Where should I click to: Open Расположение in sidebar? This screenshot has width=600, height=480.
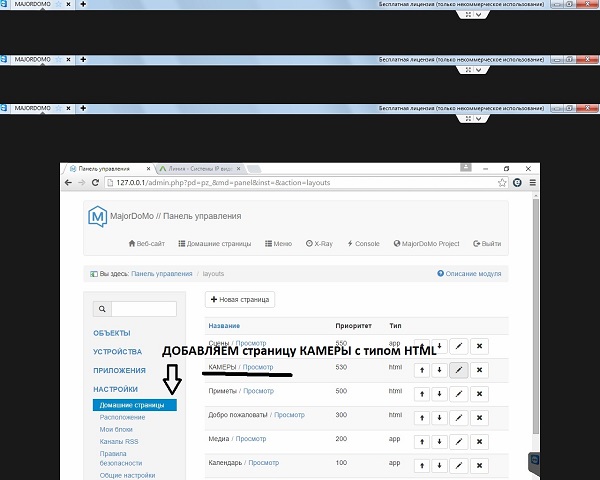(122, 417)
